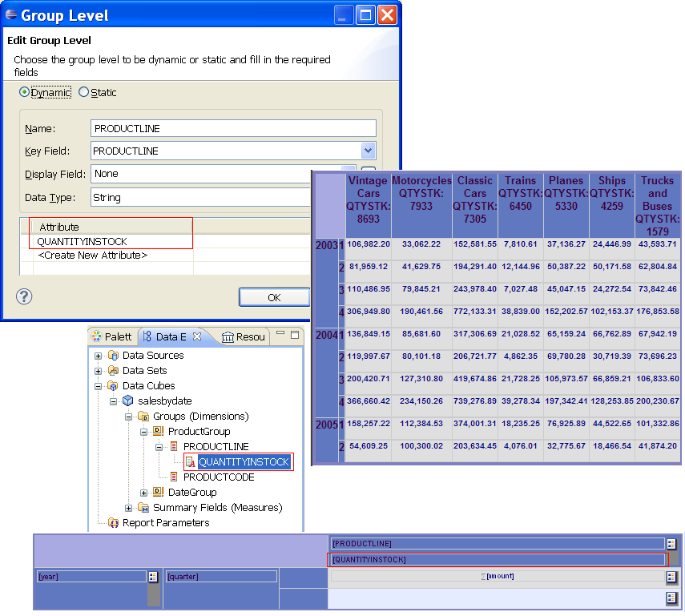
Task: Collapse the Data Cubes node
Action: point(98,386)
